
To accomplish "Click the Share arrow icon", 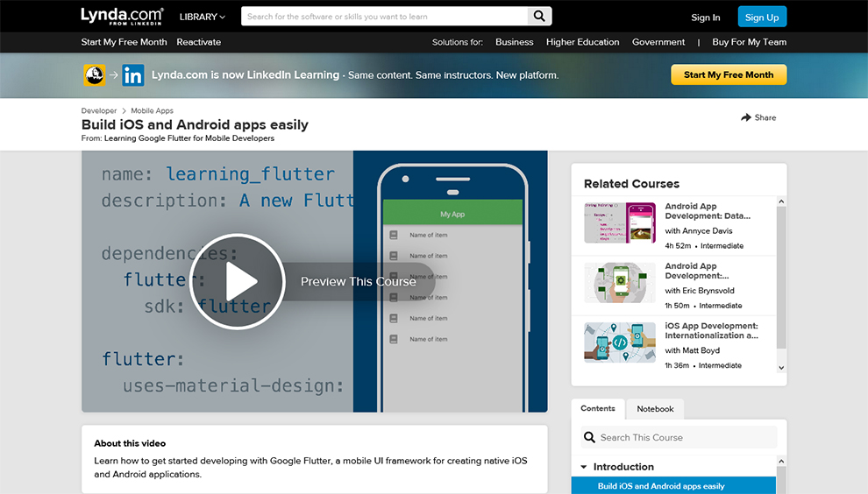I will 746,117.
